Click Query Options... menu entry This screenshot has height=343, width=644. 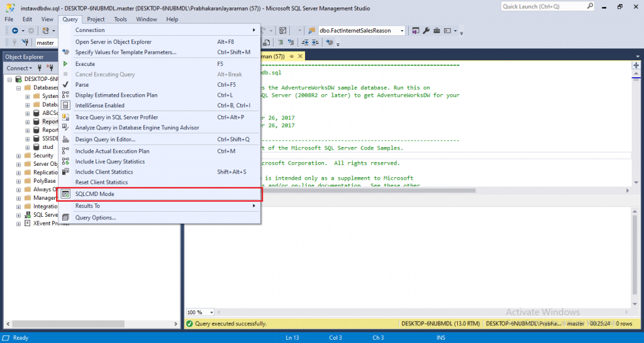(x=159, y=217)
